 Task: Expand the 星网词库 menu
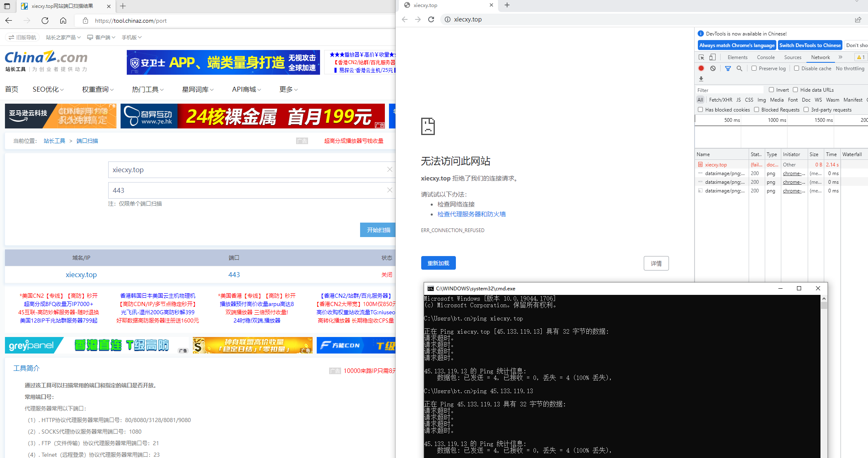pyautogui.click(x=198, y=89)
